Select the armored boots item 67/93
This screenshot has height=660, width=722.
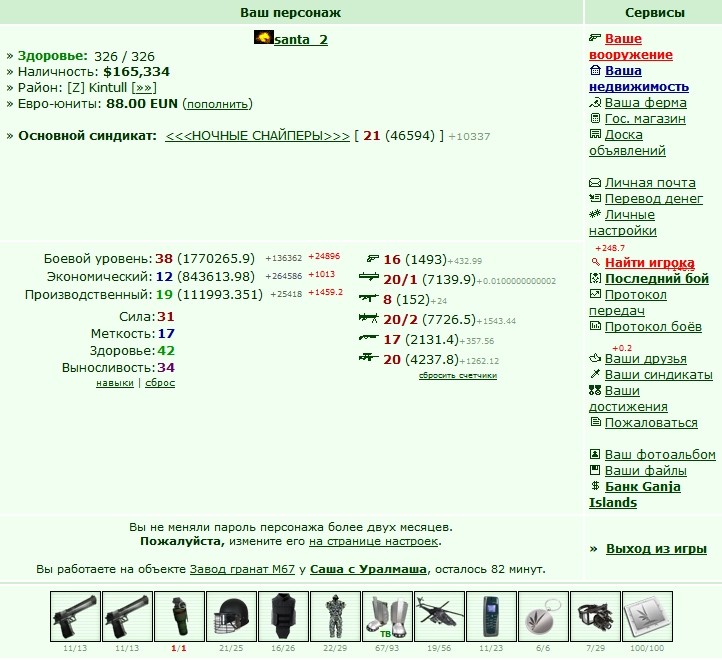(x=387, y=617)
